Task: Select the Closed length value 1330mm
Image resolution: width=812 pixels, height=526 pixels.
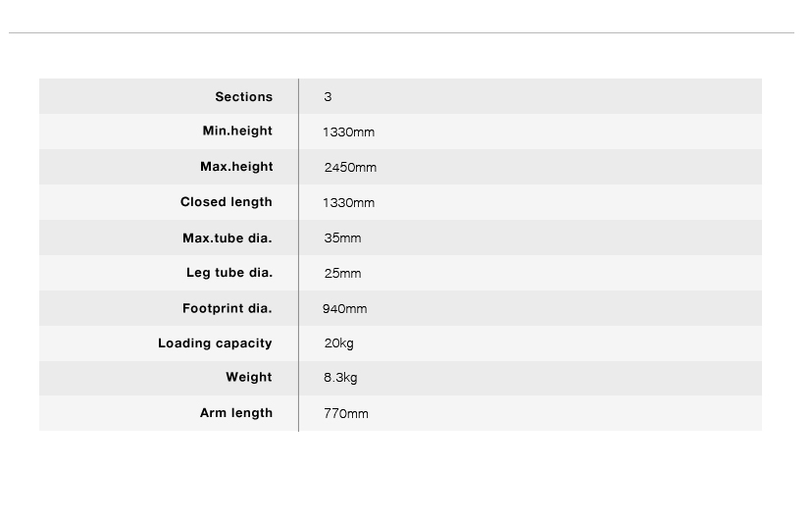Action: point(348,202)
